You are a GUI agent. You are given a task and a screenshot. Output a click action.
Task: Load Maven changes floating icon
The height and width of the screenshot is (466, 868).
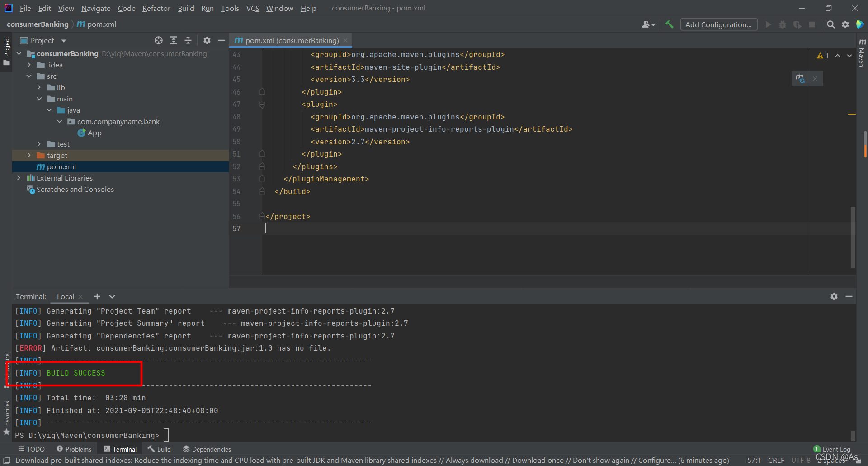(800, 78)
